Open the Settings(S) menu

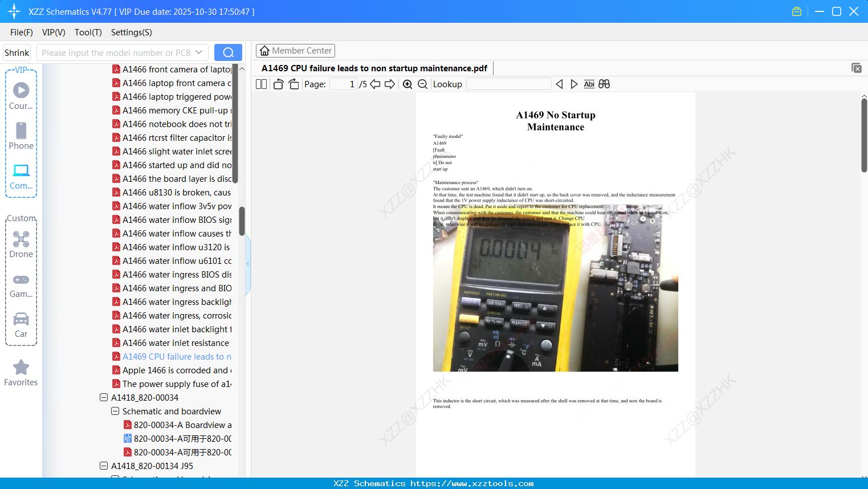point(132,32)
